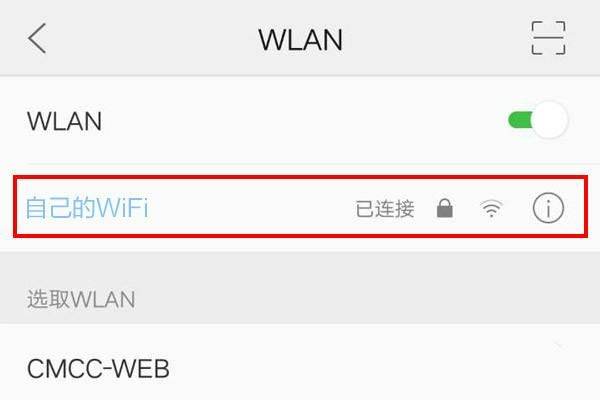The width and height of the screenshot is (600, 400).
Task: Turn off the WLAN switch
Action: (538, 120)
